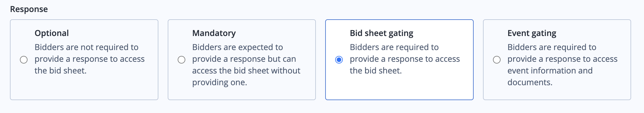This screenshot has width=644, height=113.
Task: Click empty space in the Optional card
Action: 88,88
